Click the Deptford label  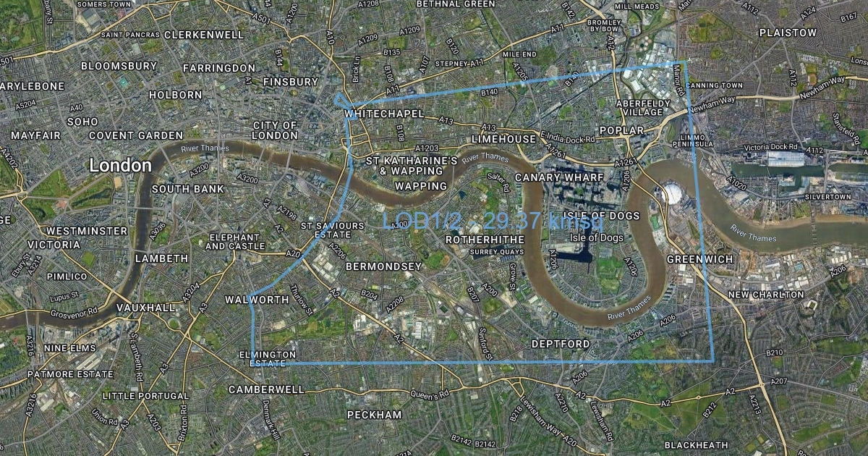(x=561, y=343)
